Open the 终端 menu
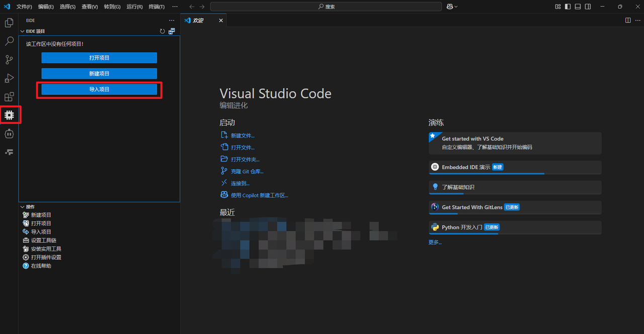Viewport: 644px width, 334px height. point(156,7)
